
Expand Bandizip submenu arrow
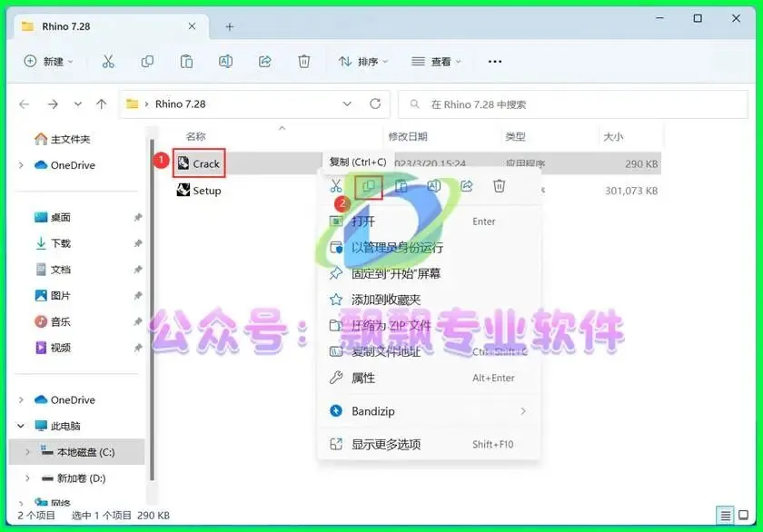pyautogui.click(x=523, y=411)
